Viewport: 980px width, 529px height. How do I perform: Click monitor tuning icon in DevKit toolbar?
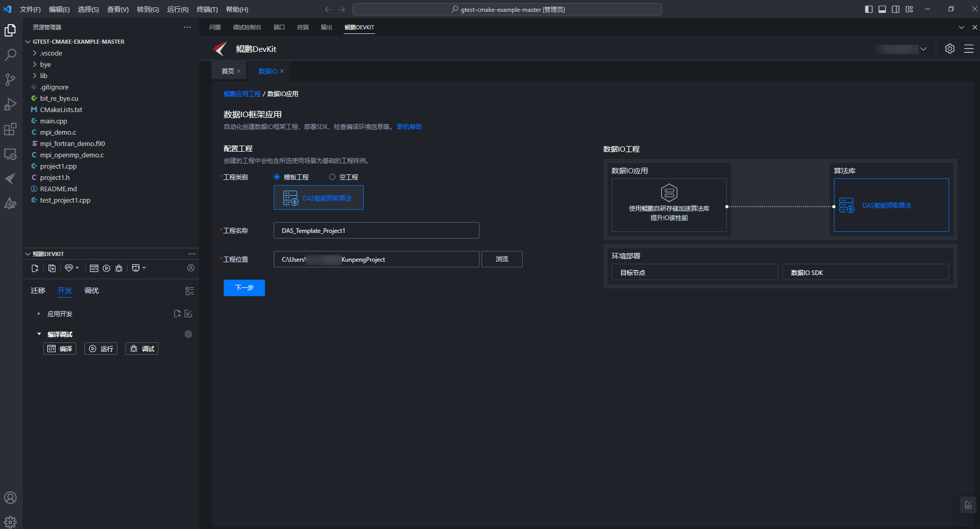click(136, 268)
